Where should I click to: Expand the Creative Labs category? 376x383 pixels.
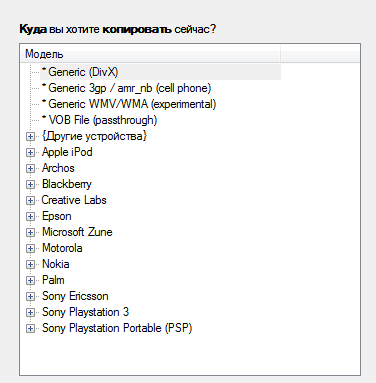pos(30,200)
